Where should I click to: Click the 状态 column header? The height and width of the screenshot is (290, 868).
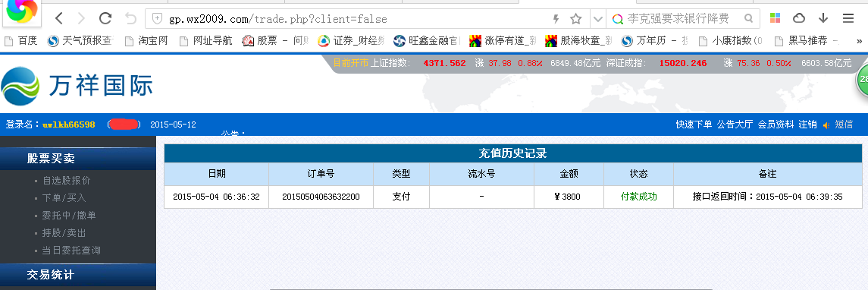click(638, 174)
